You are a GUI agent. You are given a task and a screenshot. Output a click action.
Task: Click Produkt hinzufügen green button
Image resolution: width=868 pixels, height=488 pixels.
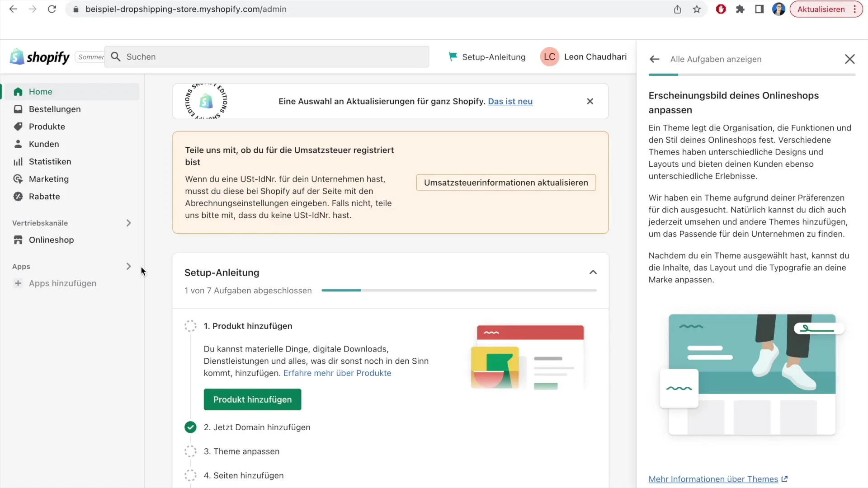[x=252, y=399]
